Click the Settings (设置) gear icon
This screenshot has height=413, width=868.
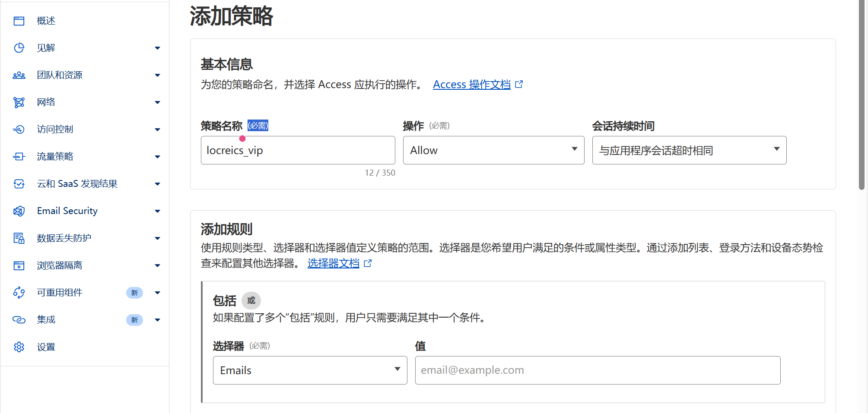click(19, 347)
